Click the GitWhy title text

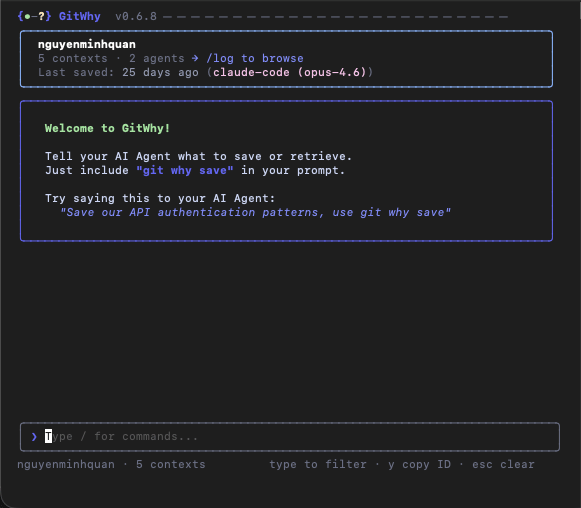(80, 16)
